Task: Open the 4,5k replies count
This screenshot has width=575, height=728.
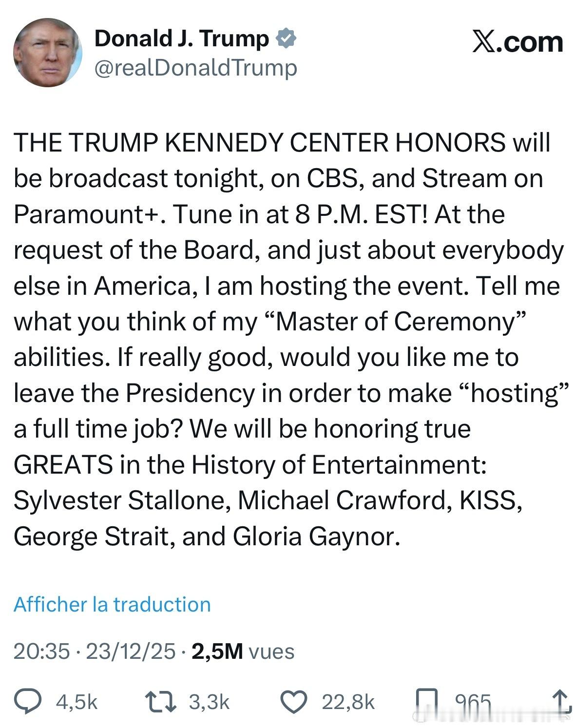Action: [77, 702]
